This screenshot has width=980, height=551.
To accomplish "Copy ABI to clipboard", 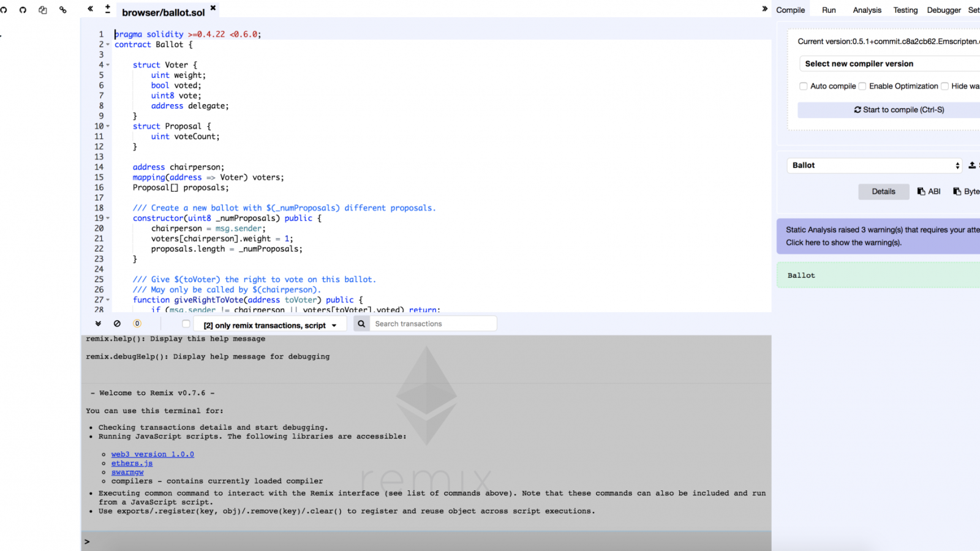I will (x=929, y=192).
